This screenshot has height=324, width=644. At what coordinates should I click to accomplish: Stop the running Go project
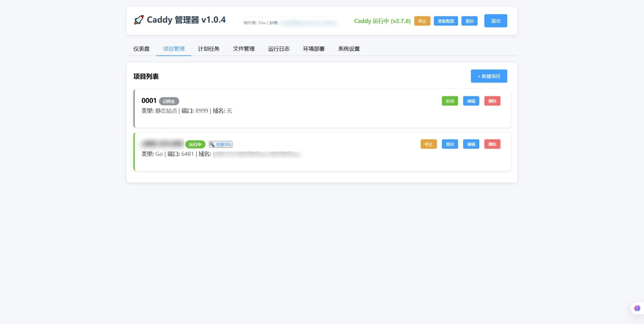coord(429,144)
